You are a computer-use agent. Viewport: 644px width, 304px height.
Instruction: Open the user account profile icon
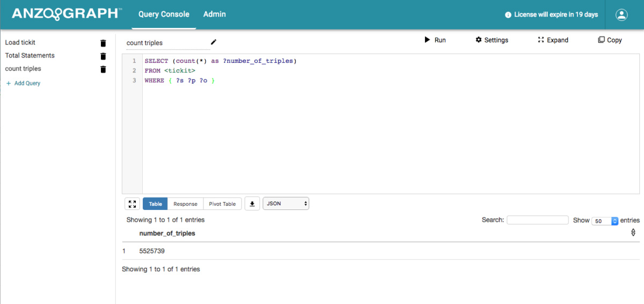[x=621, y=15]
